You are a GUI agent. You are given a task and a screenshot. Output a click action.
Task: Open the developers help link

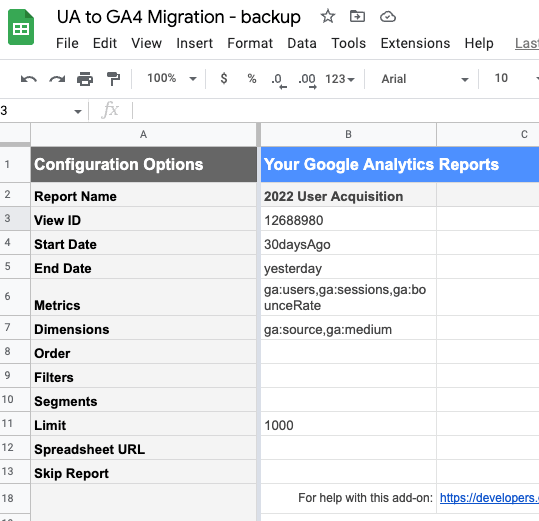click(489, 498)
